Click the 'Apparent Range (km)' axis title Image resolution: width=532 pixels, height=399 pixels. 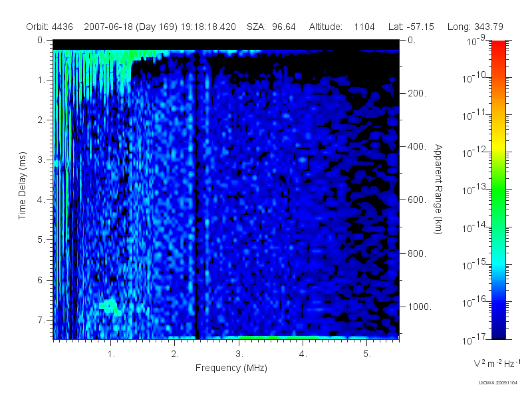(438, 189)
